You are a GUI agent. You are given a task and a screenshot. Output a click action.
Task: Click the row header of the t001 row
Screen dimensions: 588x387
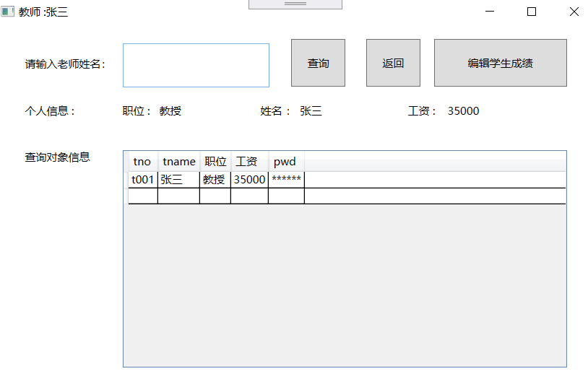(x=126, y=180)
